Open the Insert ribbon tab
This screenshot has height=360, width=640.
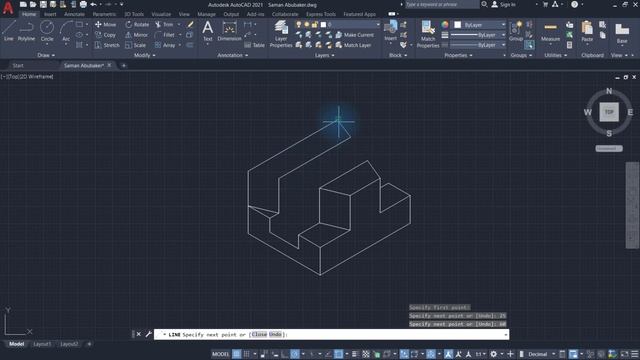[50, 14]
